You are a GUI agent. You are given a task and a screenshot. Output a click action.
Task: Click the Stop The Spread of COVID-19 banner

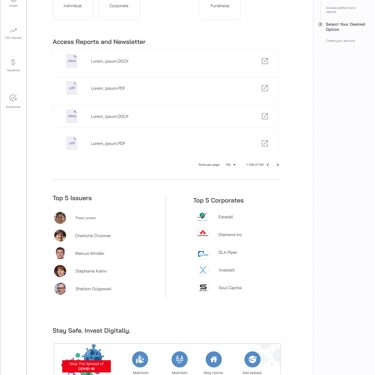point(86,366)
